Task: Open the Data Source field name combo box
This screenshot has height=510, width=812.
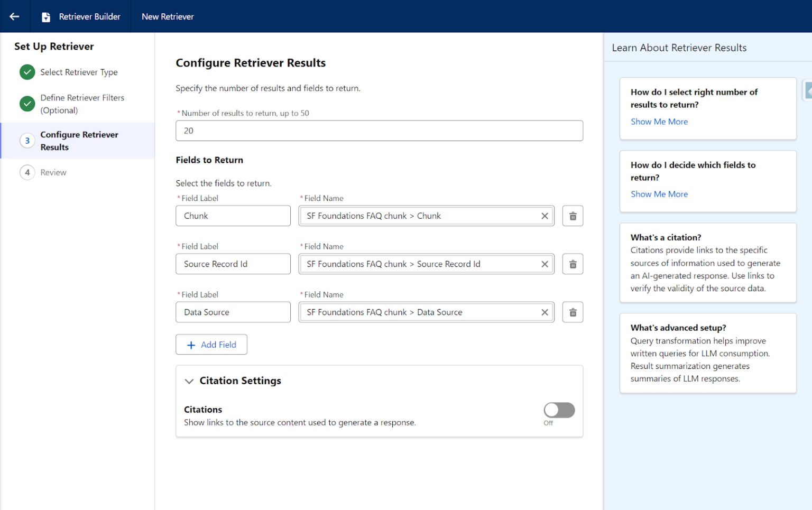Action: point(426,312)
